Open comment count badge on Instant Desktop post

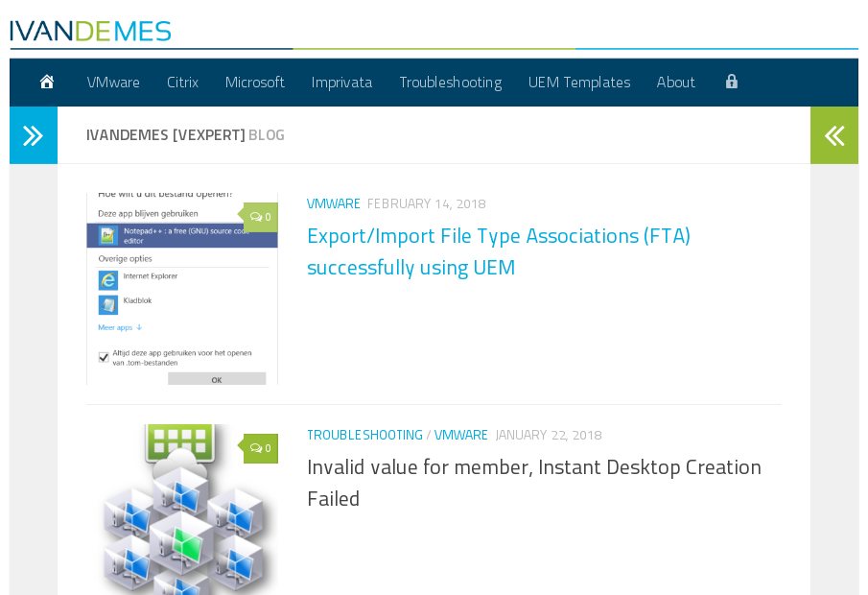pos(260,448)
